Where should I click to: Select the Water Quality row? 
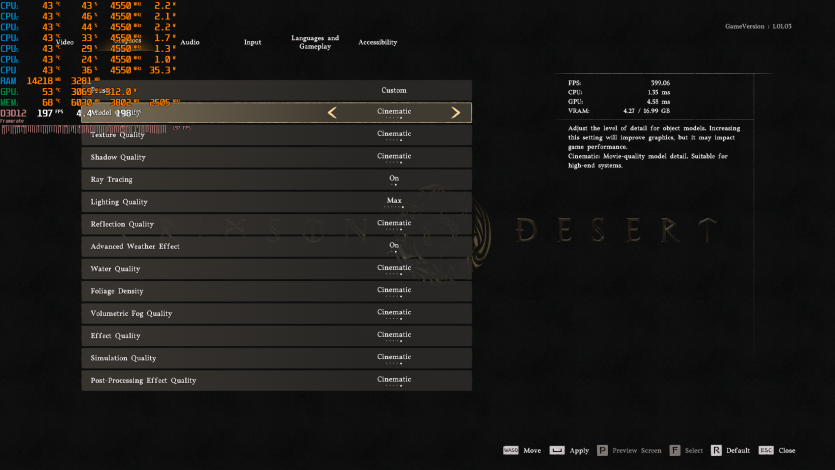point(276,269)
